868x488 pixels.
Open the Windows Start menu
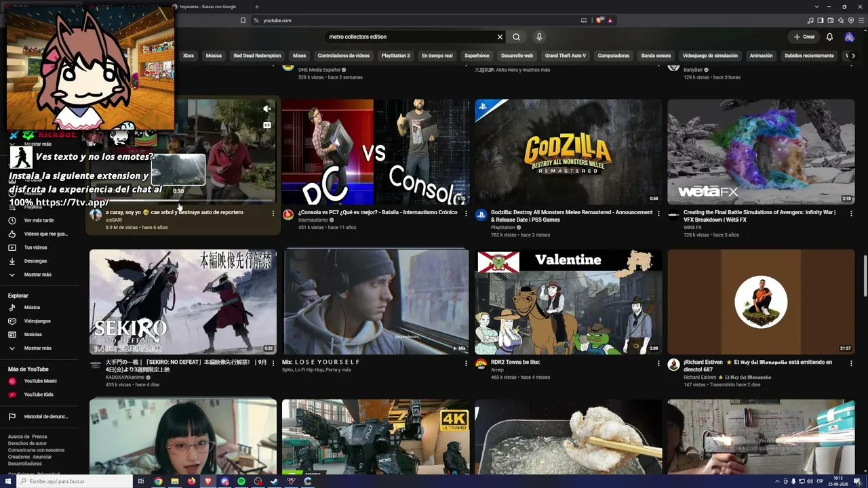7,481
